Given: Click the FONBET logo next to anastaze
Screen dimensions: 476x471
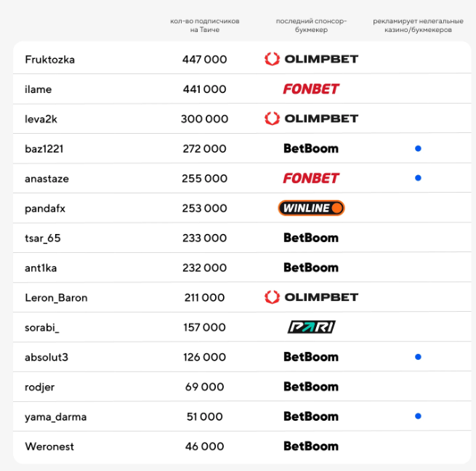Looking at the screenshot, I should (311, 178).
